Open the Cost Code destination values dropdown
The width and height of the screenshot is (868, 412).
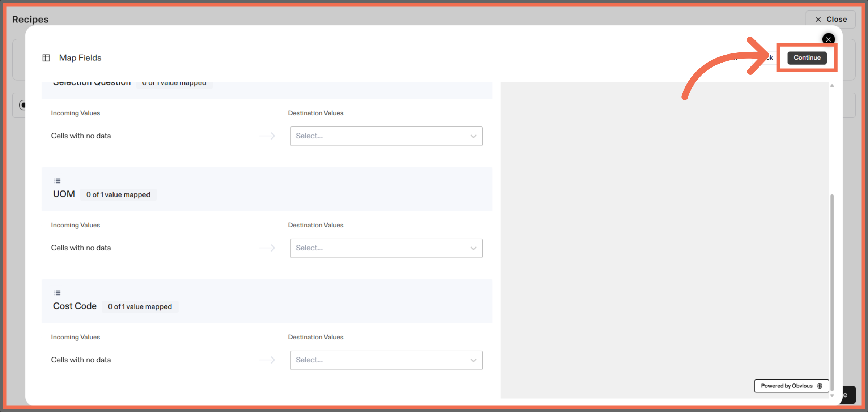[x=386, y=360]
